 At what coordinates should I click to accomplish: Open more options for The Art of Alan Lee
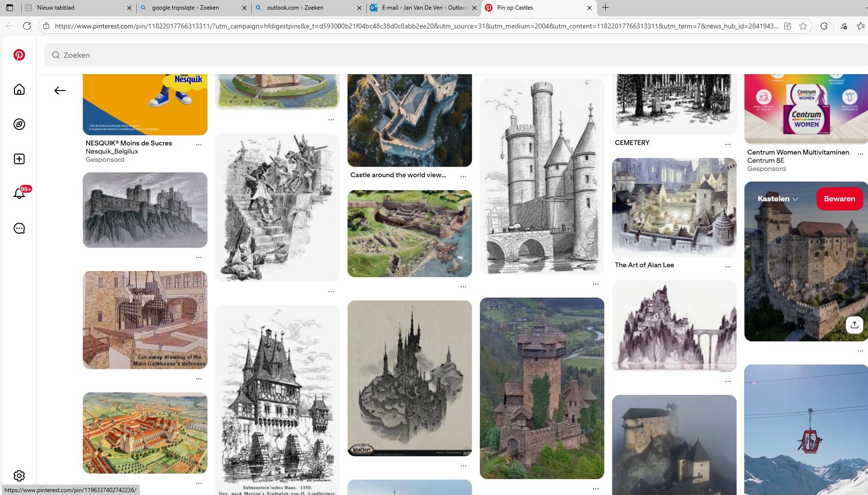[728, 266]
